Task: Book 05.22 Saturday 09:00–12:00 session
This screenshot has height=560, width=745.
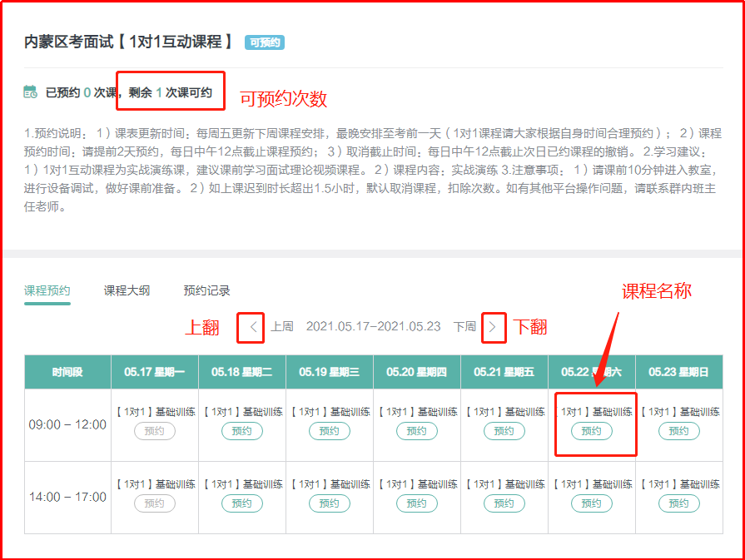Action: coord(592,431)
